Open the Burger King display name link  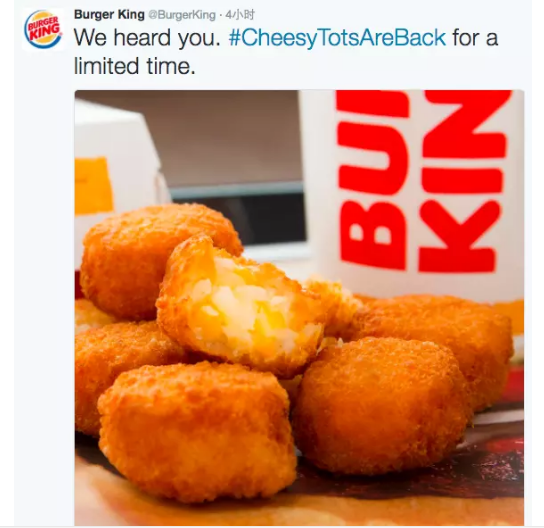109,15
